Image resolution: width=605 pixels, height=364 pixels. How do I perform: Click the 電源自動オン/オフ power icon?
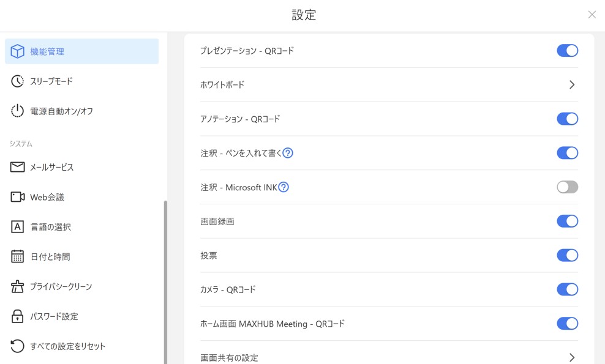coord(18,111)
